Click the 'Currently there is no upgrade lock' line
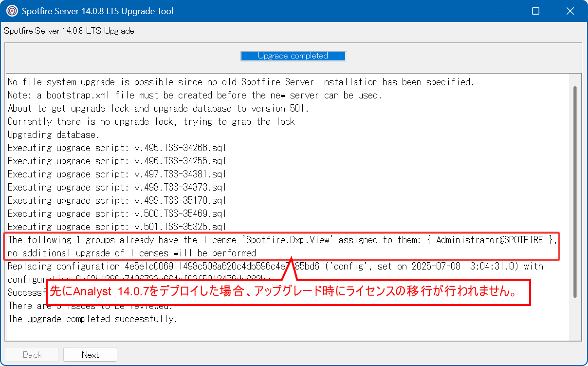Image resolution: width=588 pixels, height=366 pixels. tap(151, 121)
